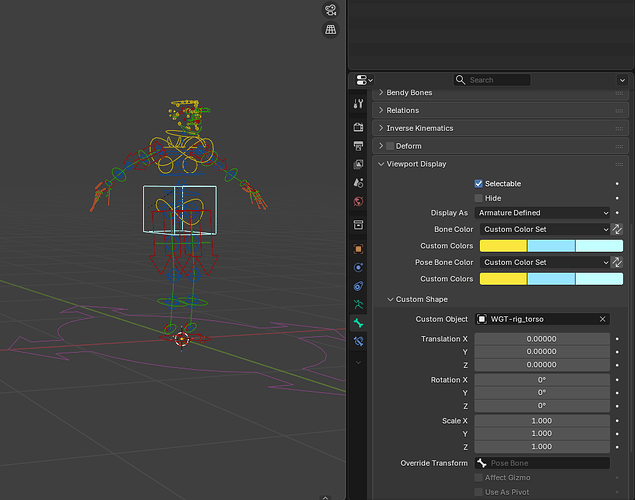Open the Bone Color dropdown
This screenshot has height=500, width=635.
tap(545, 229)
